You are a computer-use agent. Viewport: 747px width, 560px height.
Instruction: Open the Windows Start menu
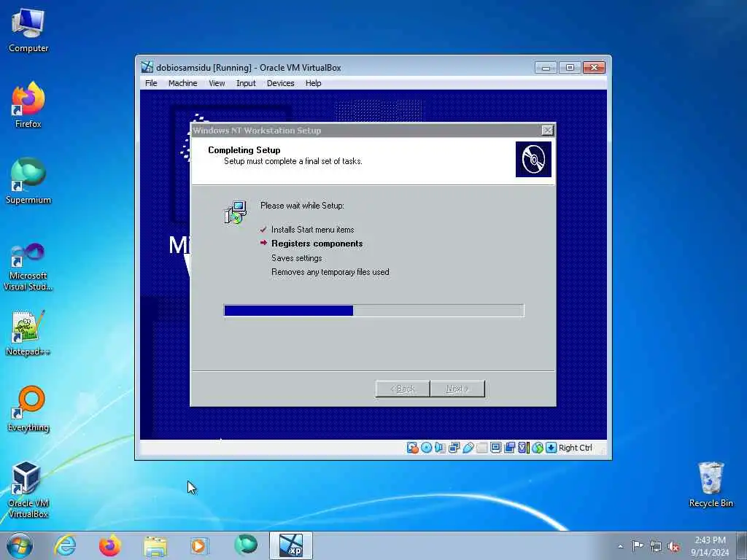point(20,545)
